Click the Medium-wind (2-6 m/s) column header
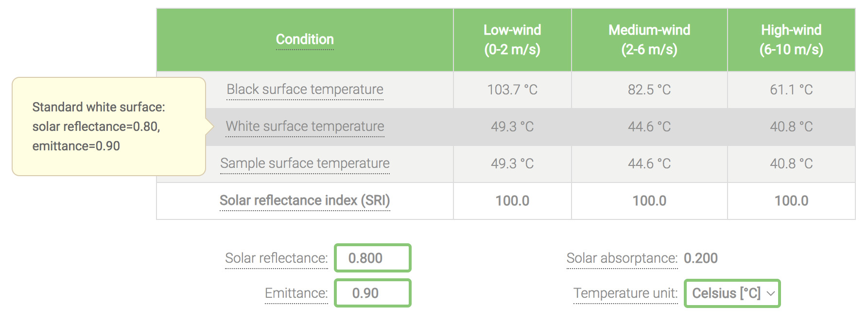 [x=649, y=39]
